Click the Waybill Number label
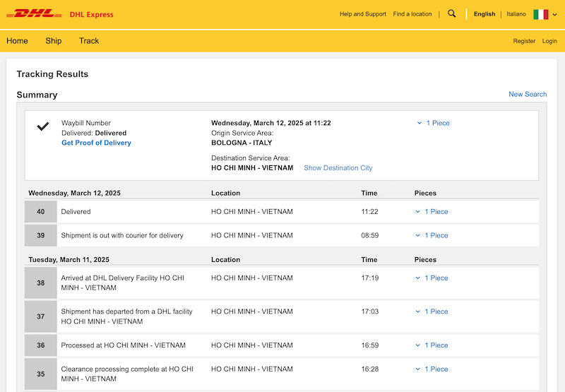The width and height of the screenshot is (565, 392). pos(85,123)
